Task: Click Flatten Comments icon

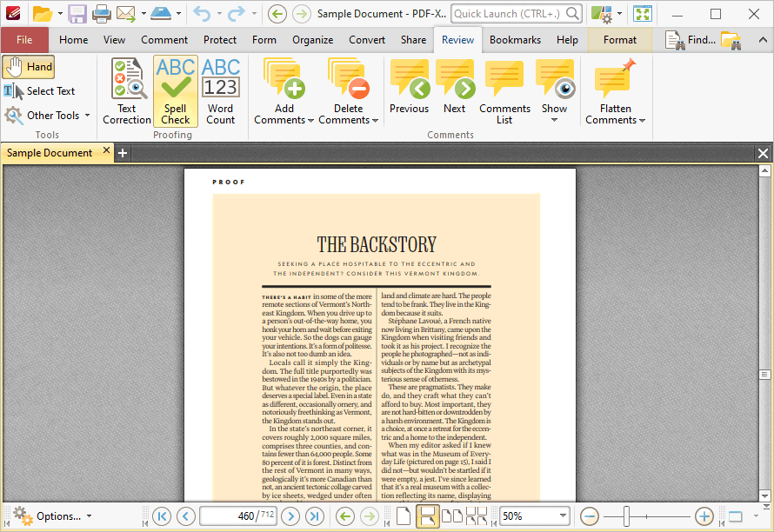Action: click(615, 79)
